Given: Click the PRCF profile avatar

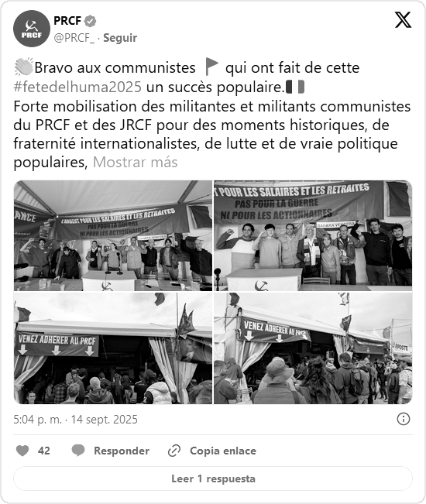Looking at the screenshot, I should tap(32, 29).
